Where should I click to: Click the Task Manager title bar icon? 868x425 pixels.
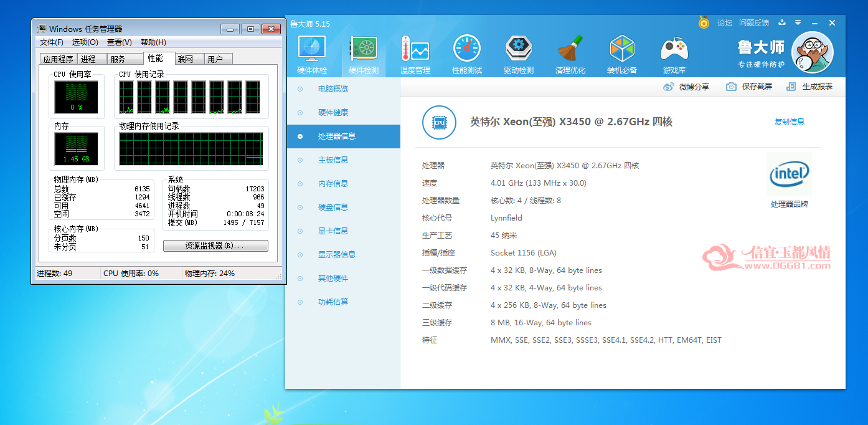pos(42,29)
